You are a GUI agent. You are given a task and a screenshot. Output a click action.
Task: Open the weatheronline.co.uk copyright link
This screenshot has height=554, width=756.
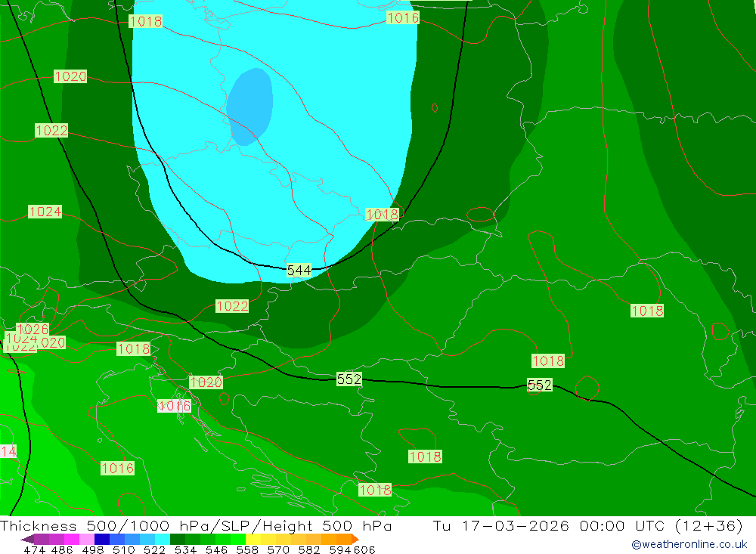[689, 544]
